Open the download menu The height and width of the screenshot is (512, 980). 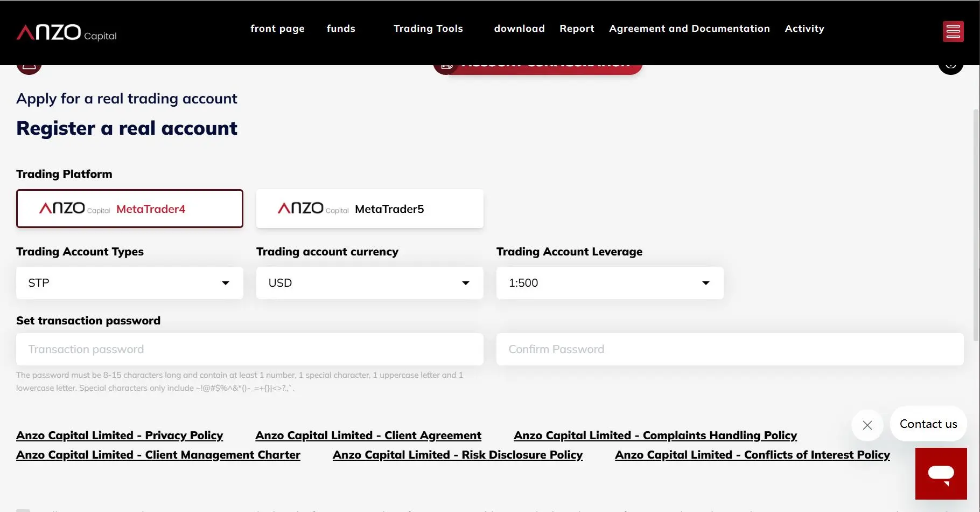[519, 29]
